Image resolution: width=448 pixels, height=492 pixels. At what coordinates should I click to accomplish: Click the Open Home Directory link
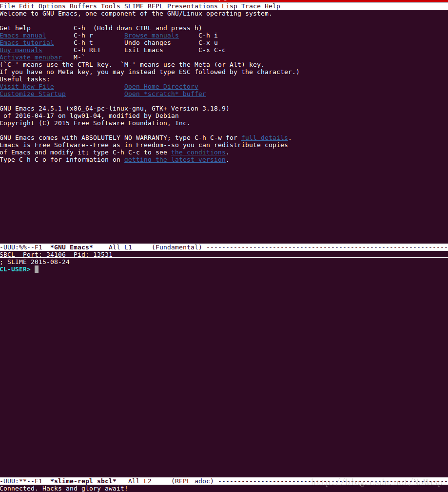[x=161, y=87]
